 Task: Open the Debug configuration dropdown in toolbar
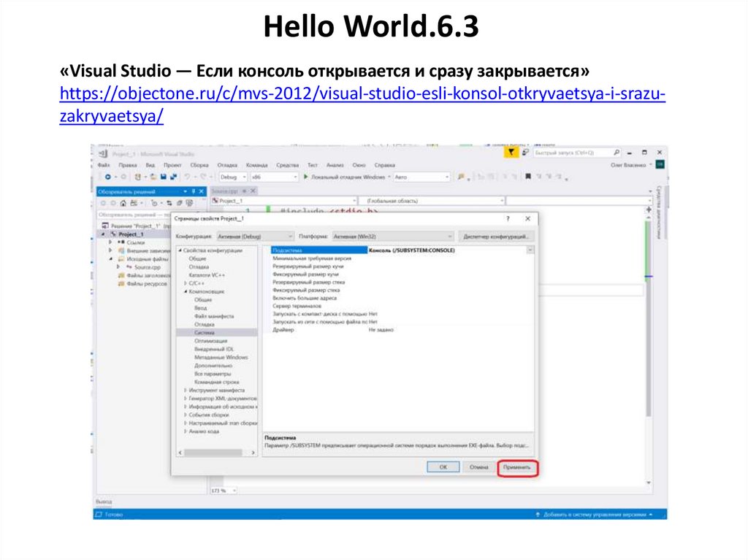(x=233, y=177)
